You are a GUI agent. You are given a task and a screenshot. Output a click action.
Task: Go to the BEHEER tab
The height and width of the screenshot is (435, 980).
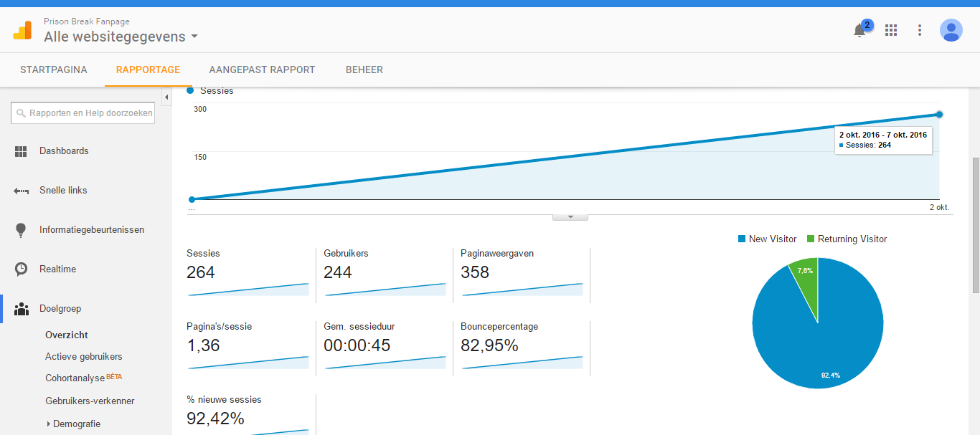pos(364,70)
